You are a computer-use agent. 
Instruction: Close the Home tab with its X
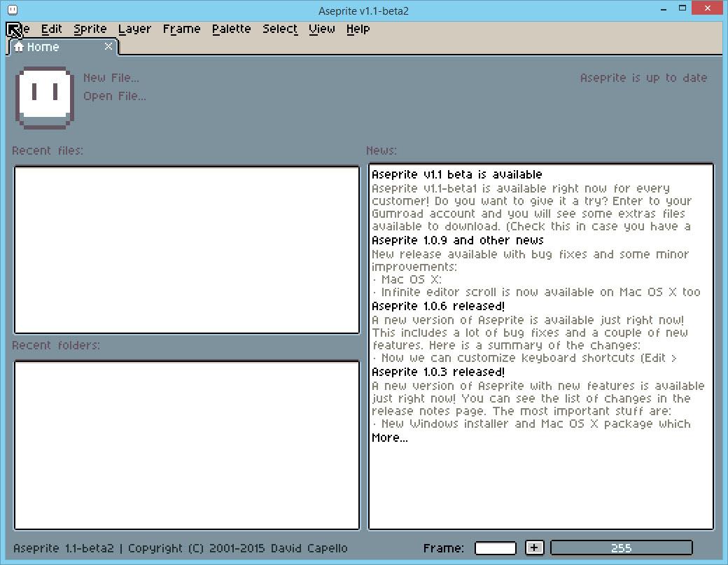tap(108, 46)
